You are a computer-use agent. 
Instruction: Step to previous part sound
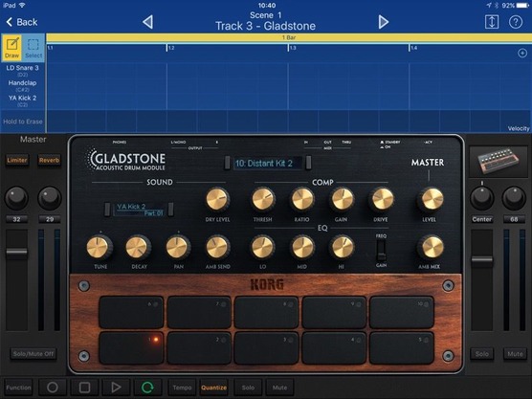click(107, 210)
